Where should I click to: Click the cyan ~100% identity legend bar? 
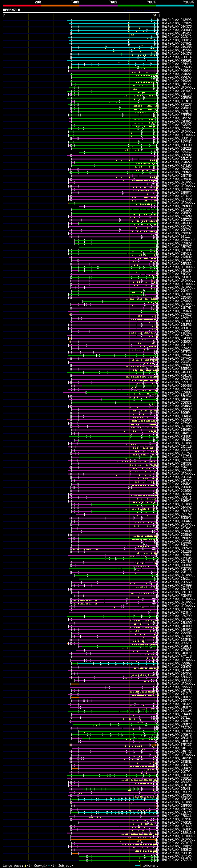click(175, 6)
